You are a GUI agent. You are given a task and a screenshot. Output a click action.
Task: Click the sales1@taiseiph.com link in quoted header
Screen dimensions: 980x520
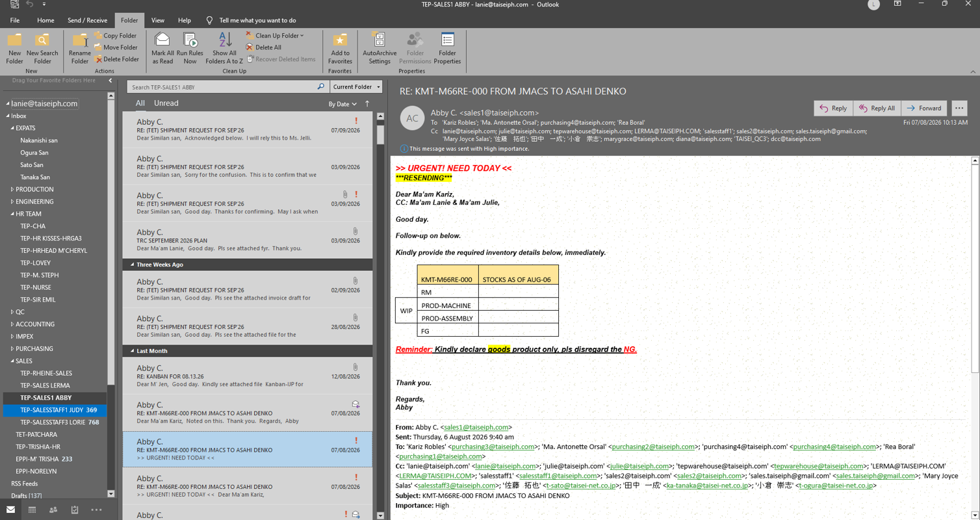[476, 427]
